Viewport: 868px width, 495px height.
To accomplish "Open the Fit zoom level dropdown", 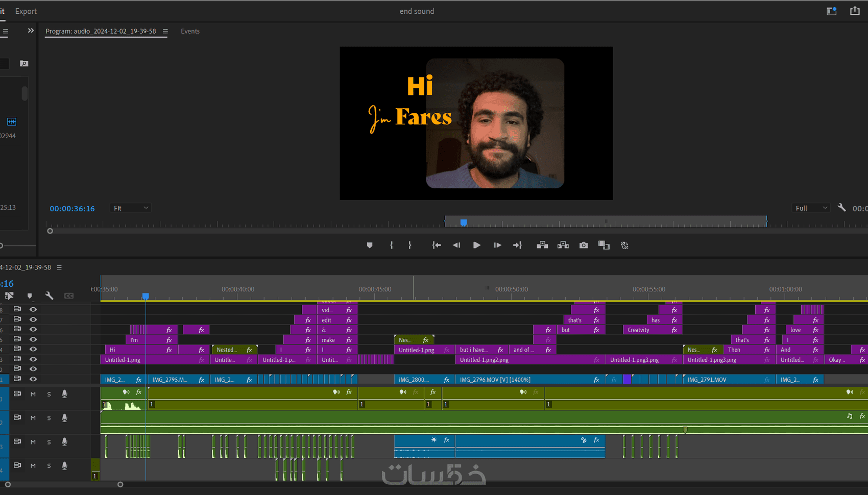I will [131, 208].
